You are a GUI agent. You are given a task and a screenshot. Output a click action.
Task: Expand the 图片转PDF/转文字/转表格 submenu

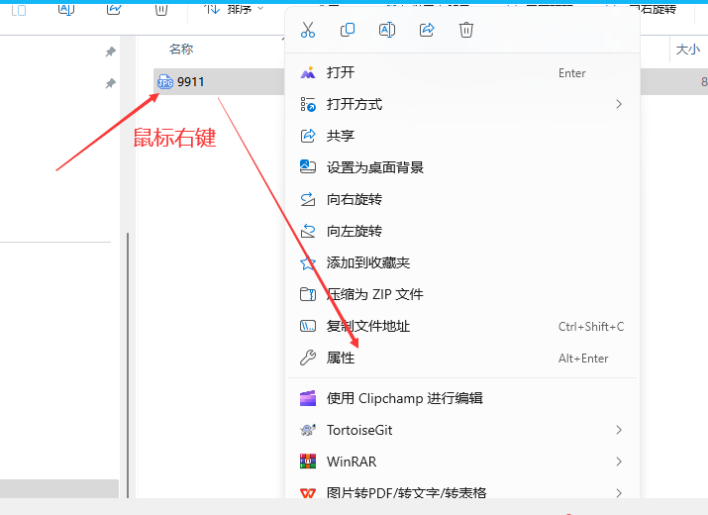pyautogui.click(x=619, y=492)
